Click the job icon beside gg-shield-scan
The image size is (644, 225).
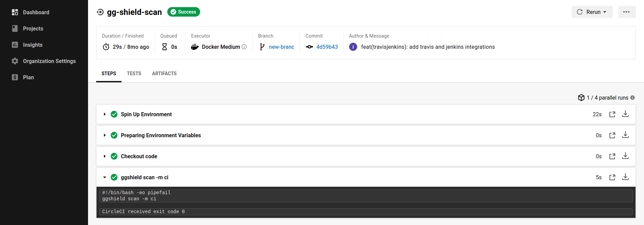click(x=100, y=12)
